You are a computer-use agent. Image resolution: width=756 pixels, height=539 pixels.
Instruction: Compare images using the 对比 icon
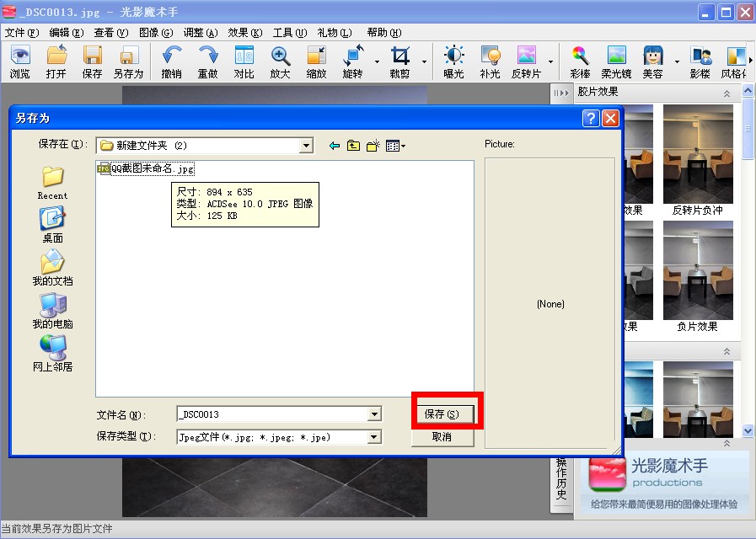(x=244, y=61)
